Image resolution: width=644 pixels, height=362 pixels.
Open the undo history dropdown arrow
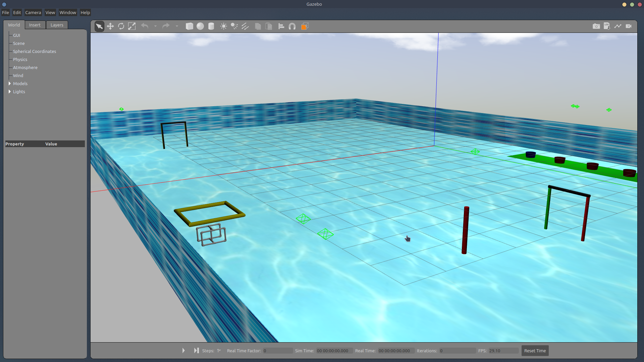pyautogui.click(x=155, y=26)
